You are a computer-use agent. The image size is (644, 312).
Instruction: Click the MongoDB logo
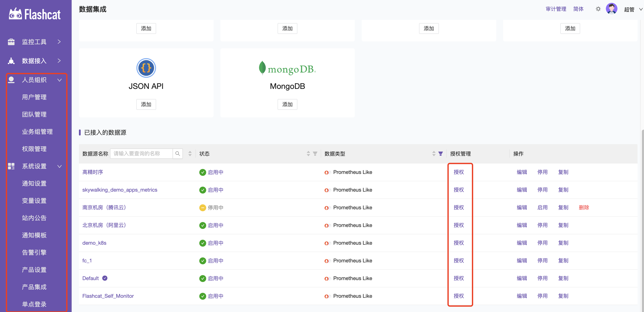click(x=287, y=68)
